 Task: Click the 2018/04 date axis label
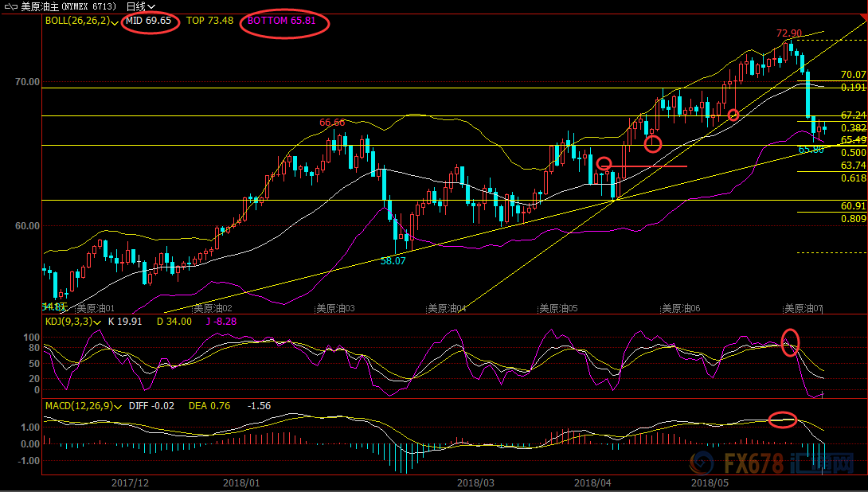pyautogui.click(x=592, y=483)
